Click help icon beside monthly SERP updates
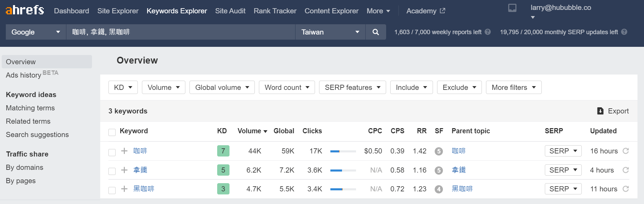Screen dimensions: 644x204 coord(624,32)
